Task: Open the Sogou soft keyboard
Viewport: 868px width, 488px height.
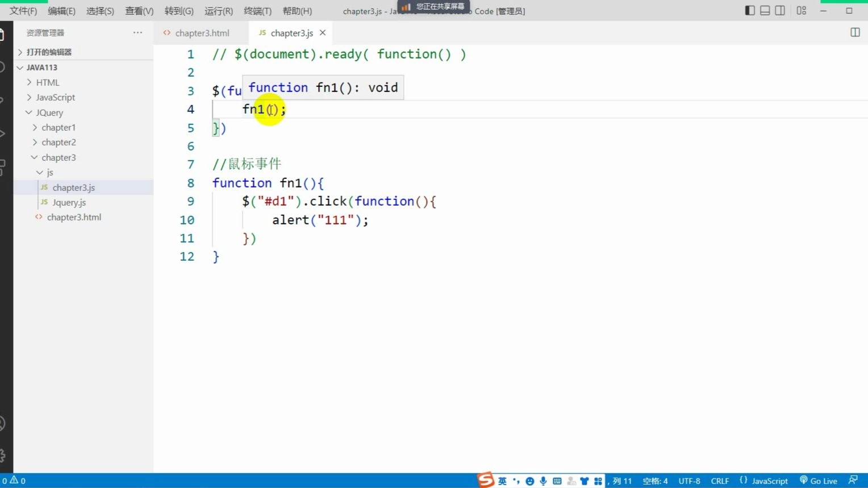Action: [x=557, y=481]
